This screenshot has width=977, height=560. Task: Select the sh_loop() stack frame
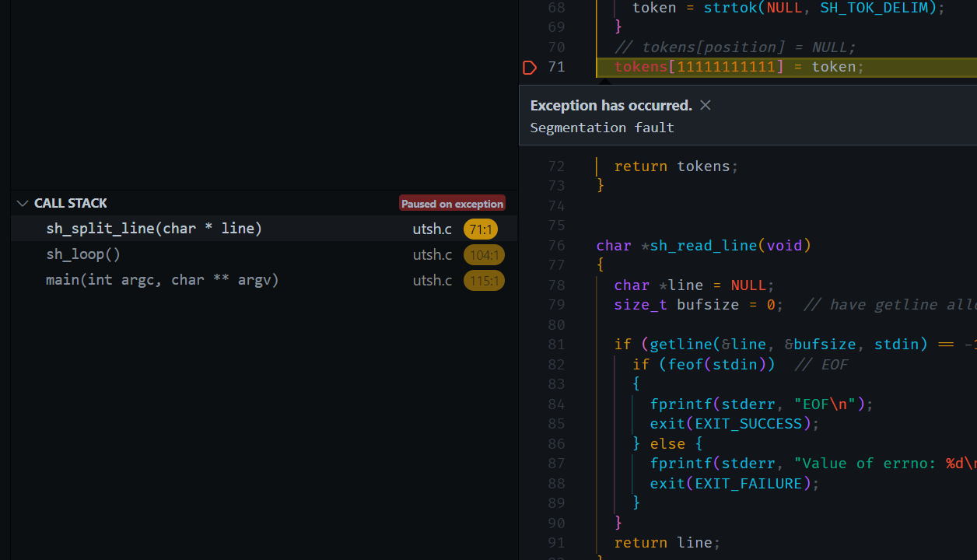pyautogui.click(x=83, y=254)
